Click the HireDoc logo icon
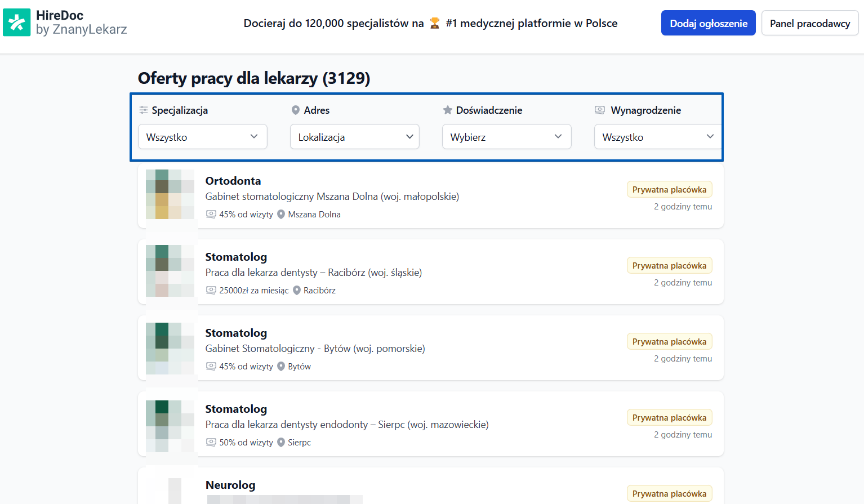The width and height of the screenshot is (864, 504). (x=16, y=23)
